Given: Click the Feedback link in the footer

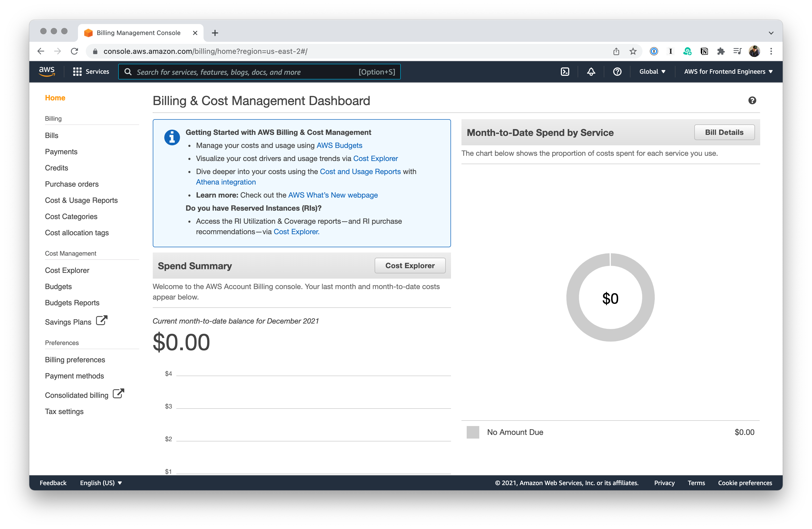Looking at the screenshot, I should [53, 483].
